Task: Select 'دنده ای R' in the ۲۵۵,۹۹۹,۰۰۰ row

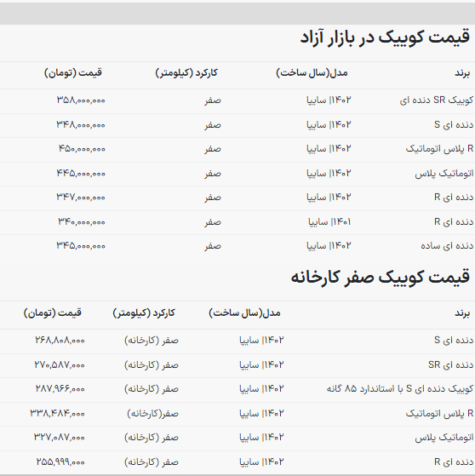Action: (454, 462)
